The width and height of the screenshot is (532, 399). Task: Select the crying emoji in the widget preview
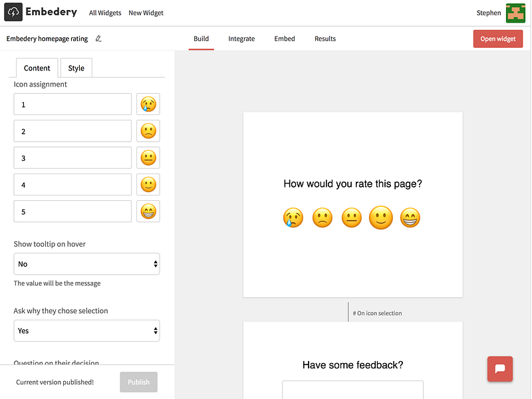point(293,217)
